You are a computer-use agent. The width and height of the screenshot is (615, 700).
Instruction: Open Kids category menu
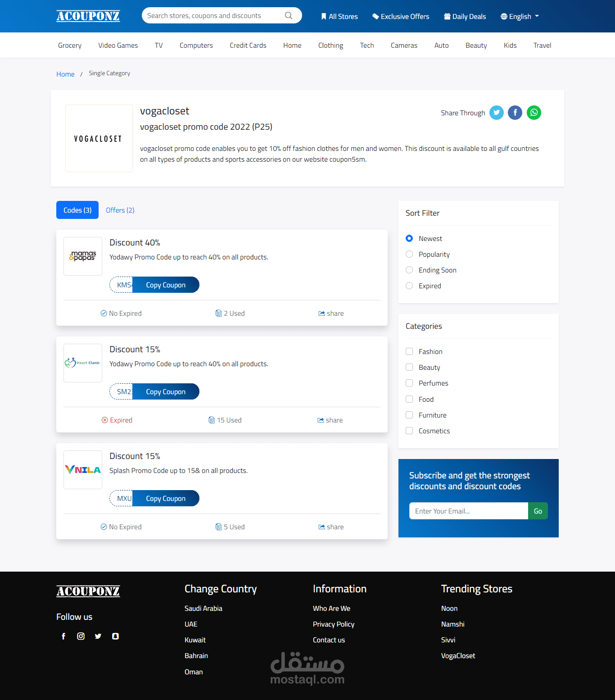click(510, 45)
